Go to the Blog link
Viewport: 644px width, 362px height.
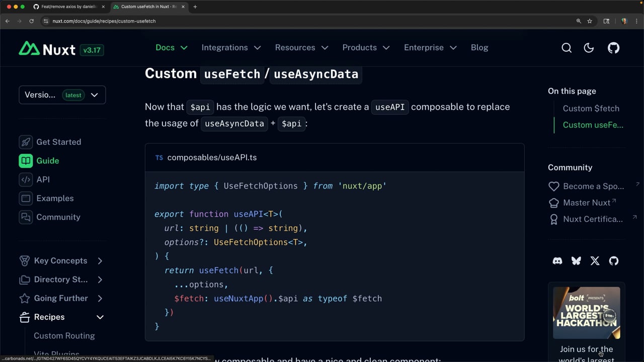pyautogui.click(x=479, y=48)
